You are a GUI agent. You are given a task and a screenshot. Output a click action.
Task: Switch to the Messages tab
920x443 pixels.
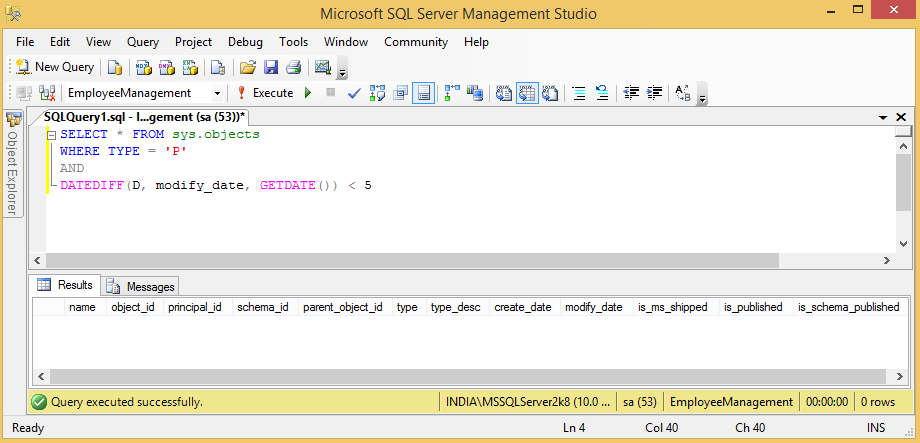[x=141, y=286]
